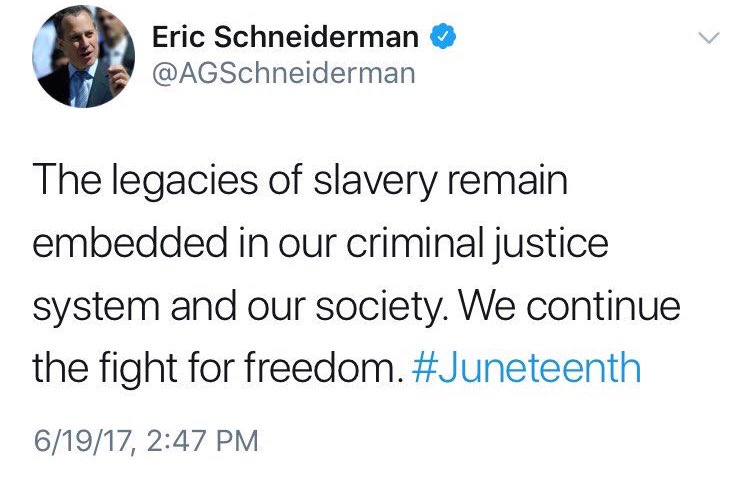Click the line 'system and our society. We continue'

coord(356,307)
